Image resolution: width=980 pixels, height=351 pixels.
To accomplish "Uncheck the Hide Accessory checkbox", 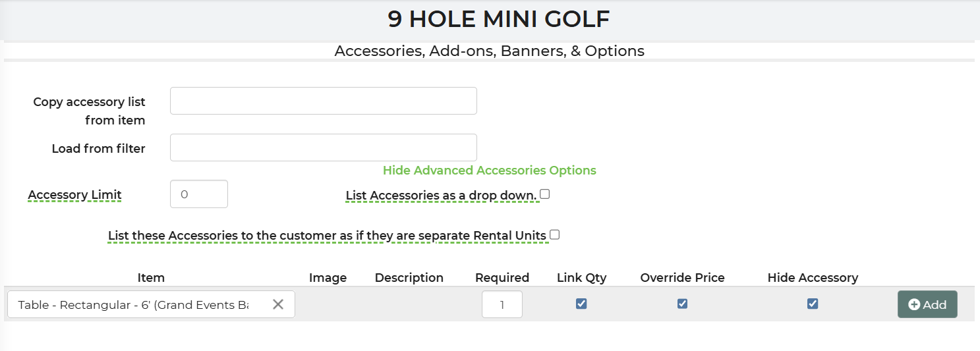I will pyautogui.click(x=813, y=304).
